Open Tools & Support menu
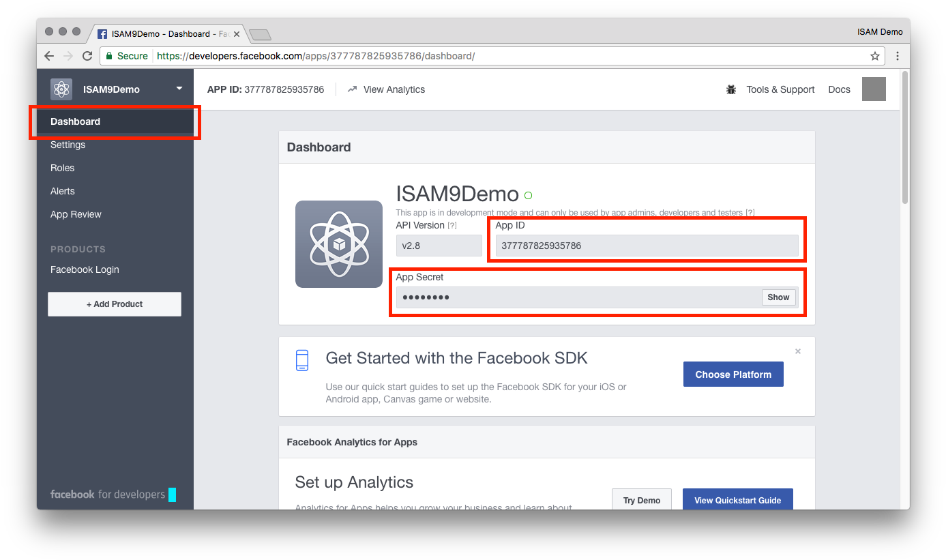 [x=780, y=89]
